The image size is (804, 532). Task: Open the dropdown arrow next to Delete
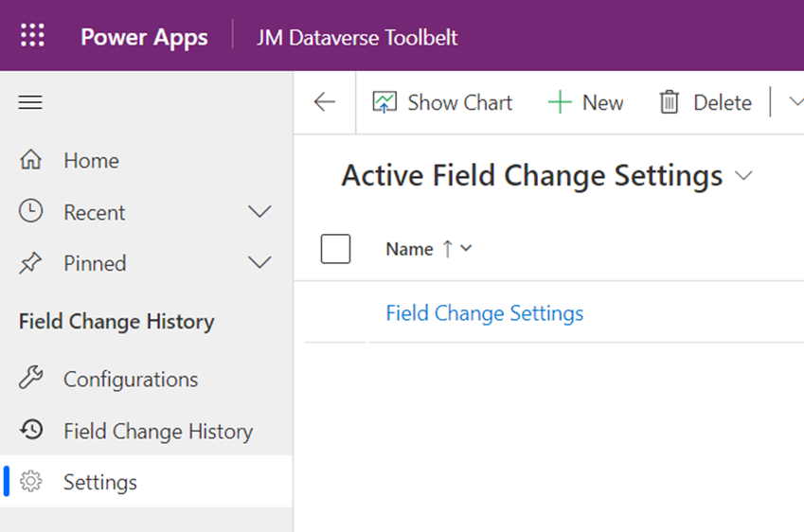[795, 102]
